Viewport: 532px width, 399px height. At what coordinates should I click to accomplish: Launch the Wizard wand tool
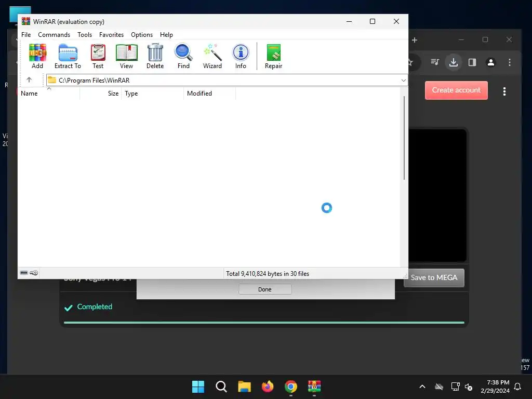[212, 56]
